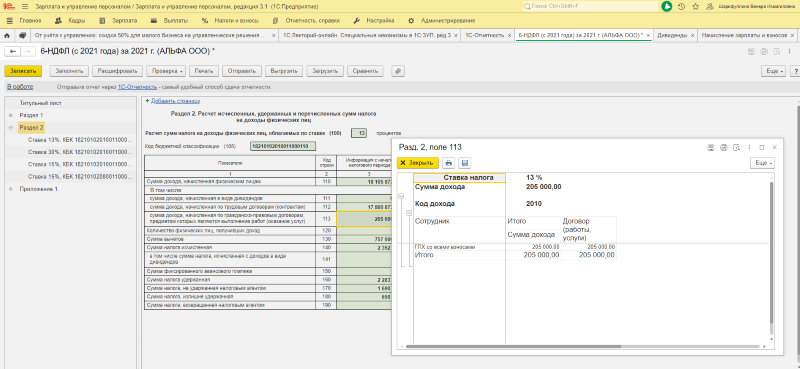Open the Главное menu section

25,21
